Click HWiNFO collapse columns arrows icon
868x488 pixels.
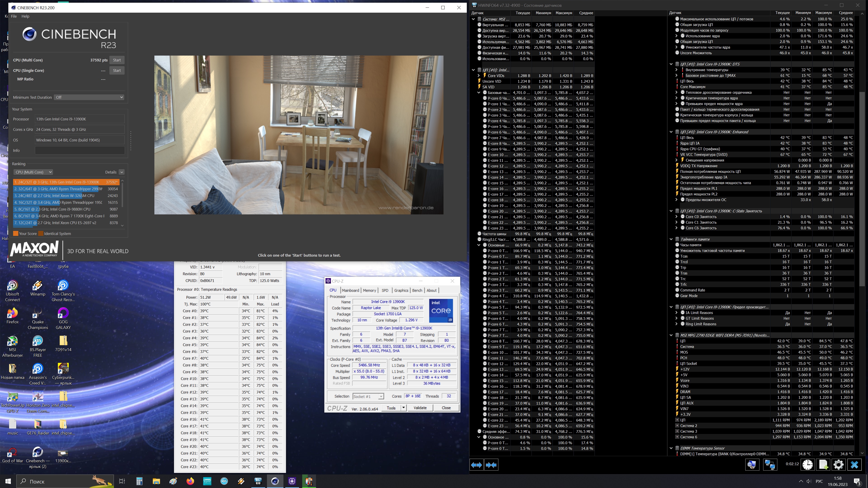pyautogui.click(x=491, y=465)
